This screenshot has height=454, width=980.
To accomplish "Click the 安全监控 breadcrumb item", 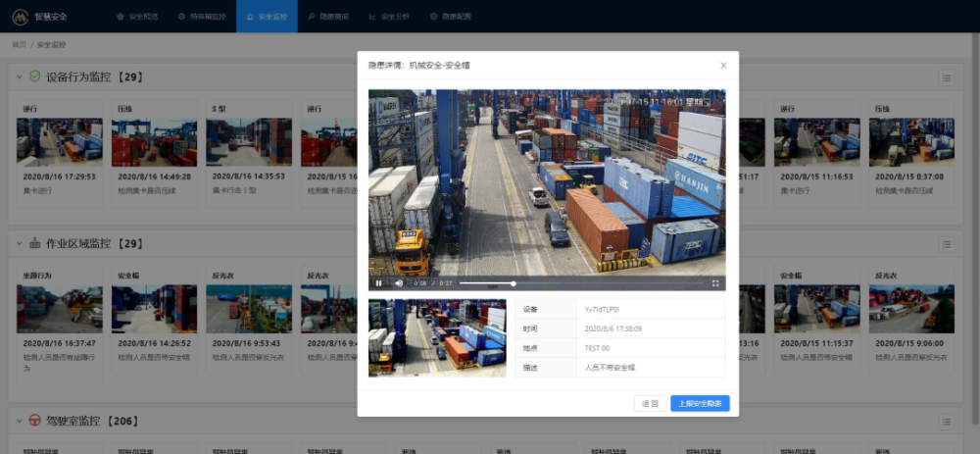I will point(51,45).
